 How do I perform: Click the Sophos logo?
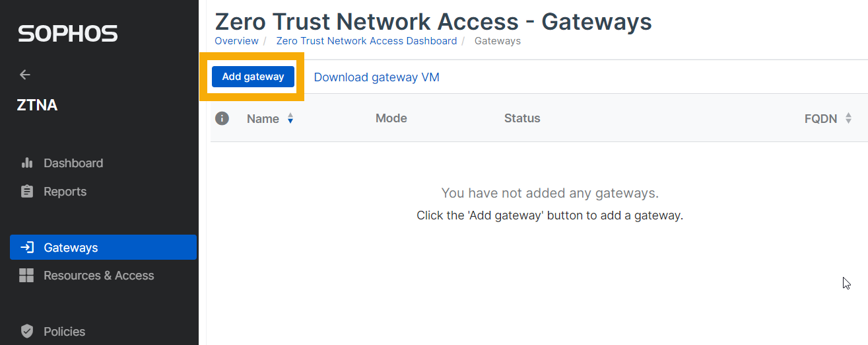click(x=68, y=34)
